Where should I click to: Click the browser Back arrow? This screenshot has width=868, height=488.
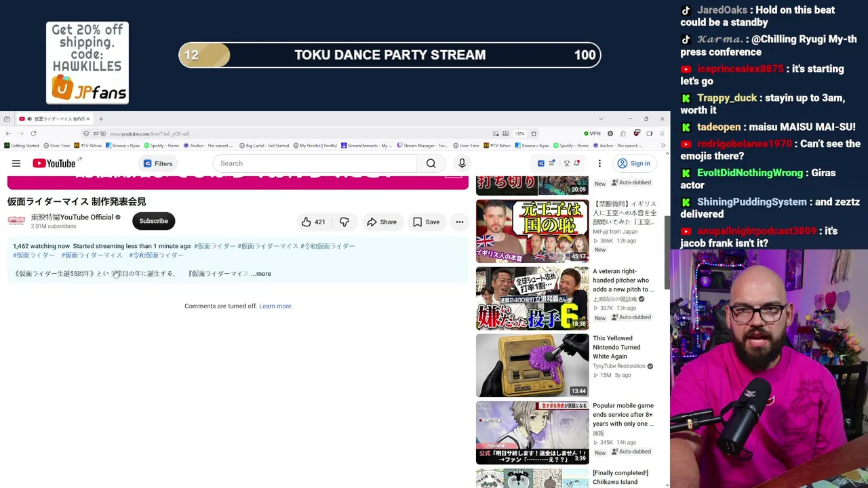(8, 134)
